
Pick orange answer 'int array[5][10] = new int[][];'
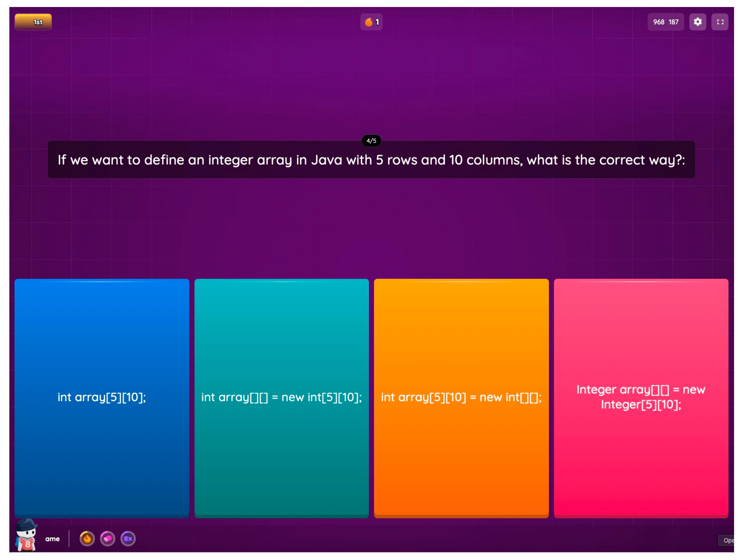tap(461, 397)
